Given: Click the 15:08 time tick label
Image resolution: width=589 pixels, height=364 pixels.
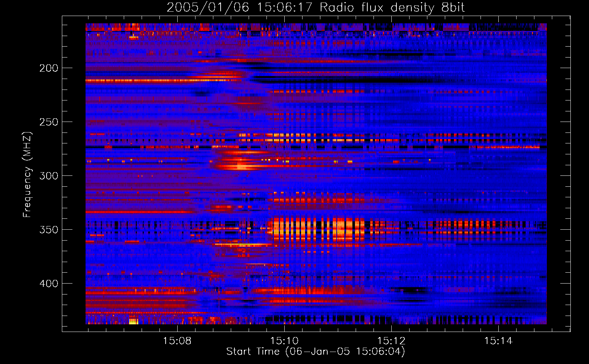Looking at the screenshot, I should coord(177,341).
